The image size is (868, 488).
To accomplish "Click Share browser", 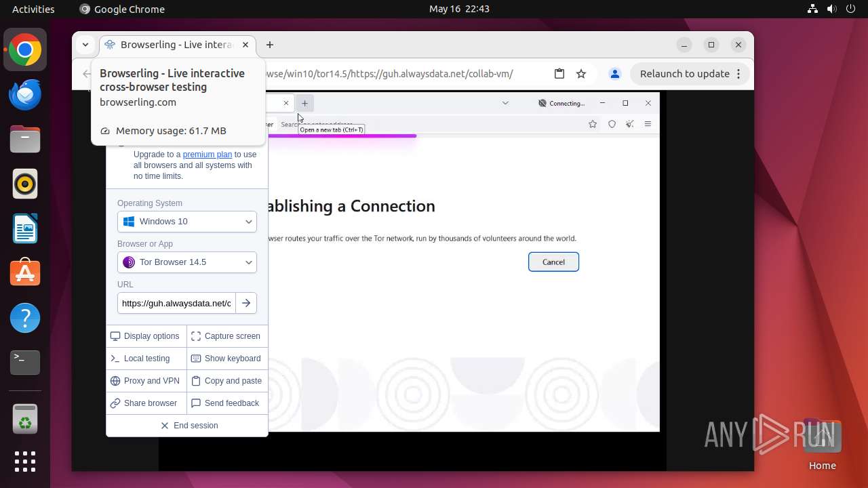I will click(x=146, y=403).
